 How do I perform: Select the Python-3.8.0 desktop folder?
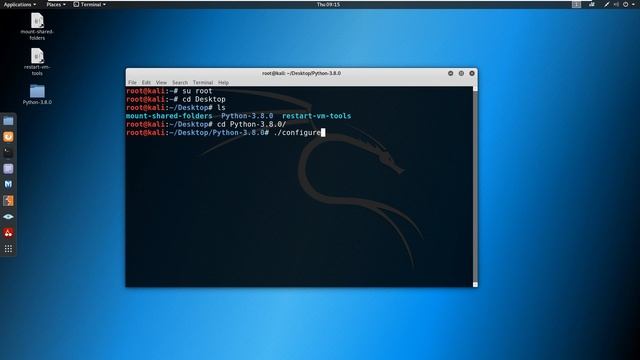(x=37, y=95)
